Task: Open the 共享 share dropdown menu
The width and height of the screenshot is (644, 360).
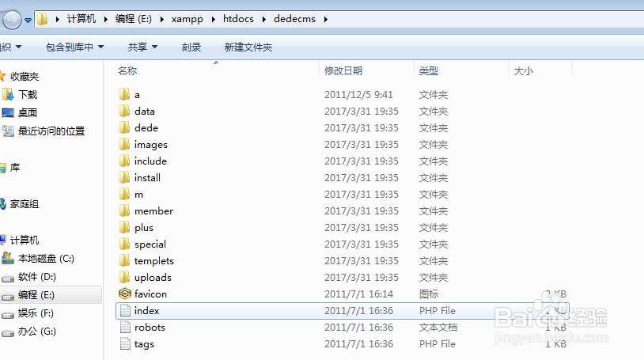Action: (142, 47)
